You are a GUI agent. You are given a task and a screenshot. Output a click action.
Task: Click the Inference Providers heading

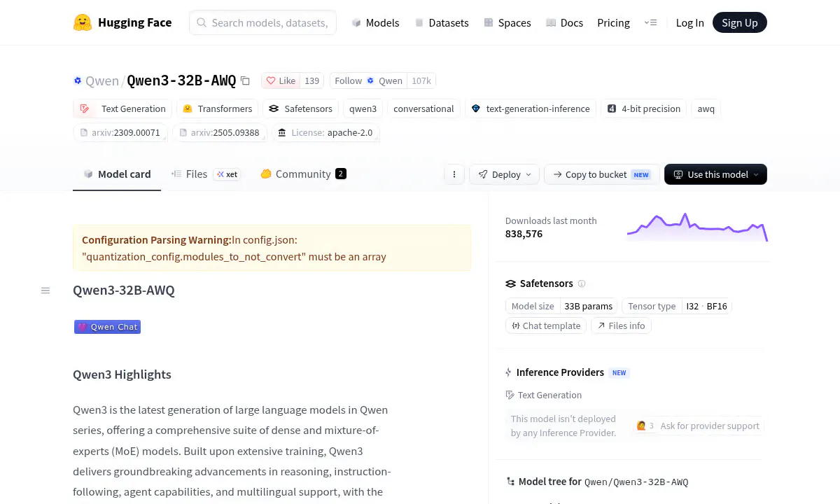point(560,372)
